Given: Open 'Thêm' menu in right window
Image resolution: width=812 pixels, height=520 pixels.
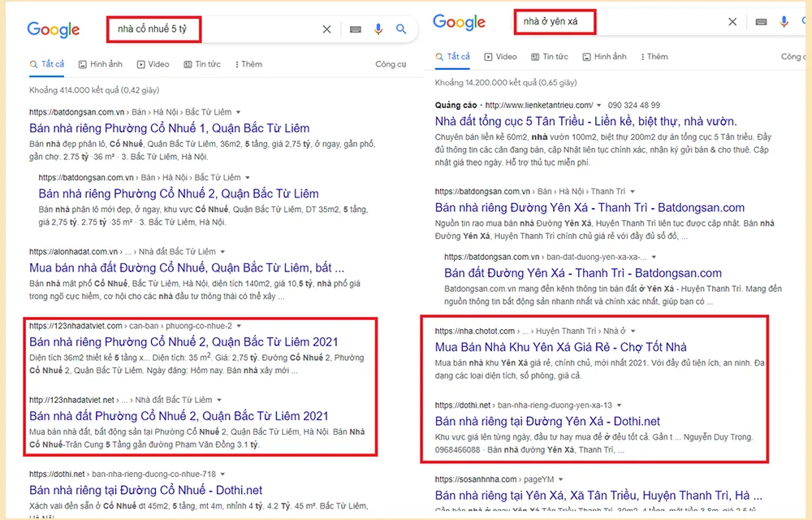Looking at the screenshot, I should click(654, 57).
